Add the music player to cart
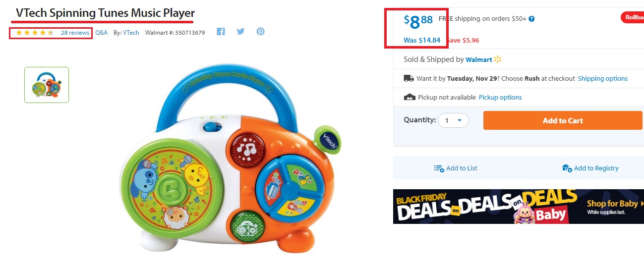This screenshot has height=265, width=644. pos(562,120)
